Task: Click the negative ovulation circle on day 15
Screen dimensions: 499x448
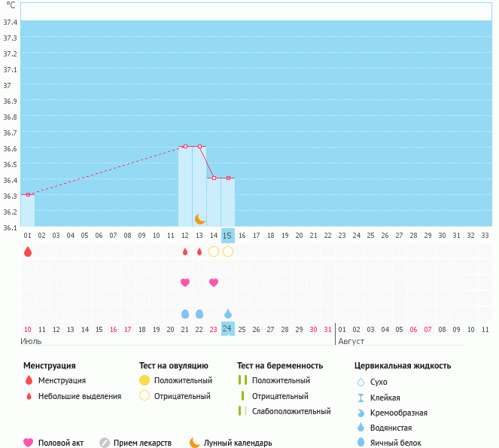Action: pyautogui.click(x=228, y=251)
